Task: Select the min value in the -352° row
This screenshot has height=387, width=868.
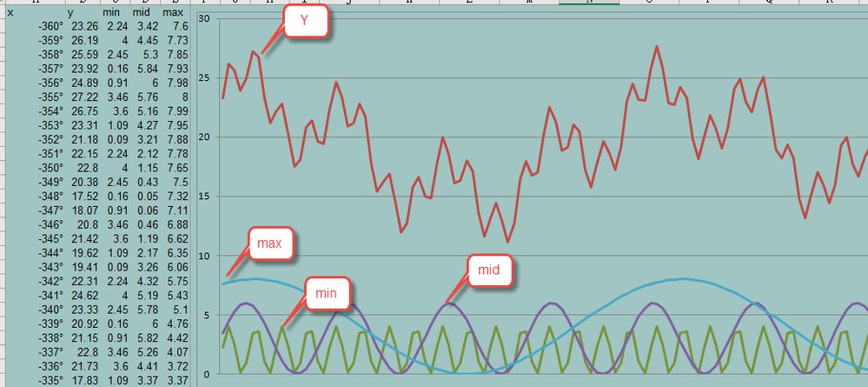Action: [117, 139]
